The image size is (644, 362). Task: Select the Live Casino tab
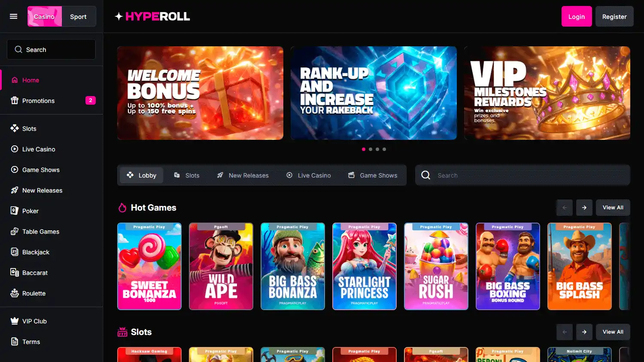(x=309, y=175)
